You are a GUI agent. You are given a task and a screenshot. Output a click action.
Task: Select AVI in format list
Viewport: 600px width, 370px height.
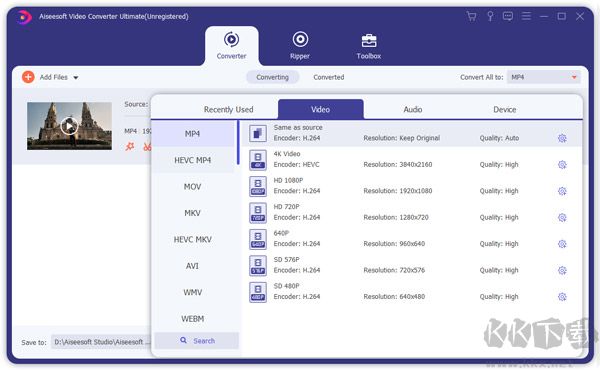point(192,266)
